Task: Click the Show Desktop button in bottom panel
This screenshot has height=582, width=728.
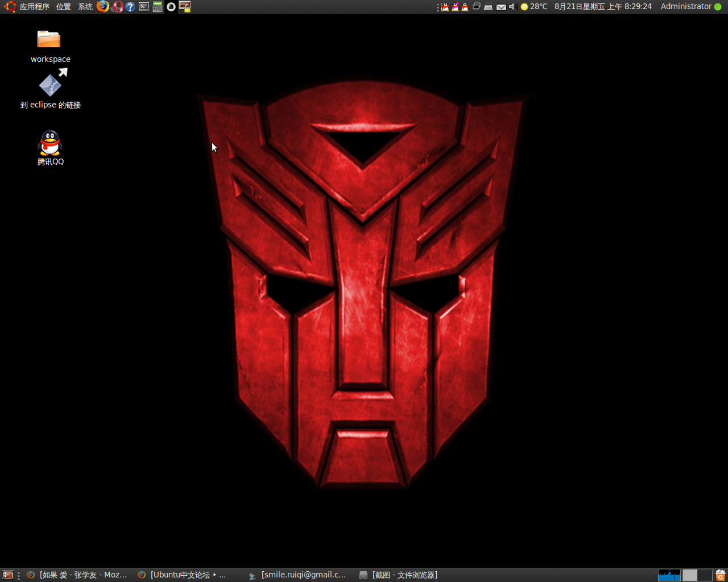Action: [x=8, y=575]
